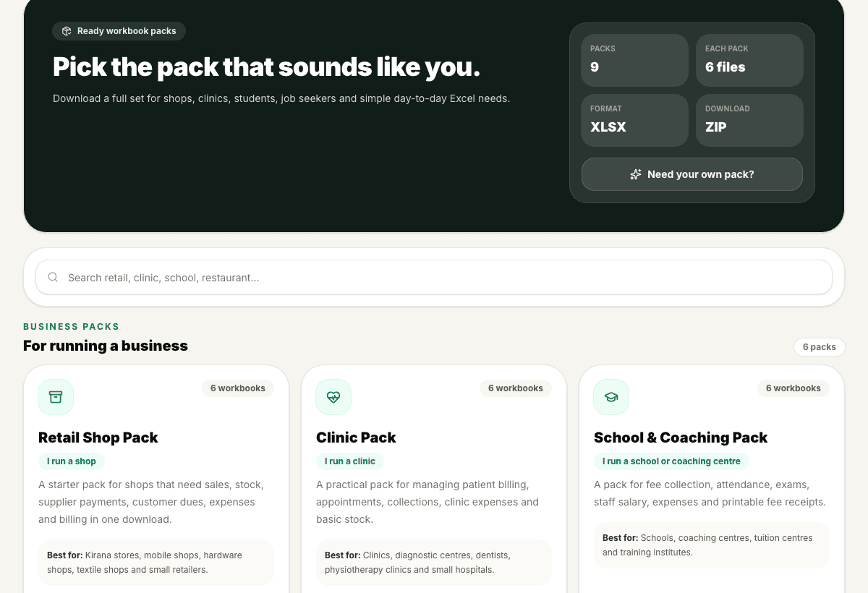Click the Retail Shop Pack title
The height and width of the screenshot is (593, 868).
[x=98, y=438]
